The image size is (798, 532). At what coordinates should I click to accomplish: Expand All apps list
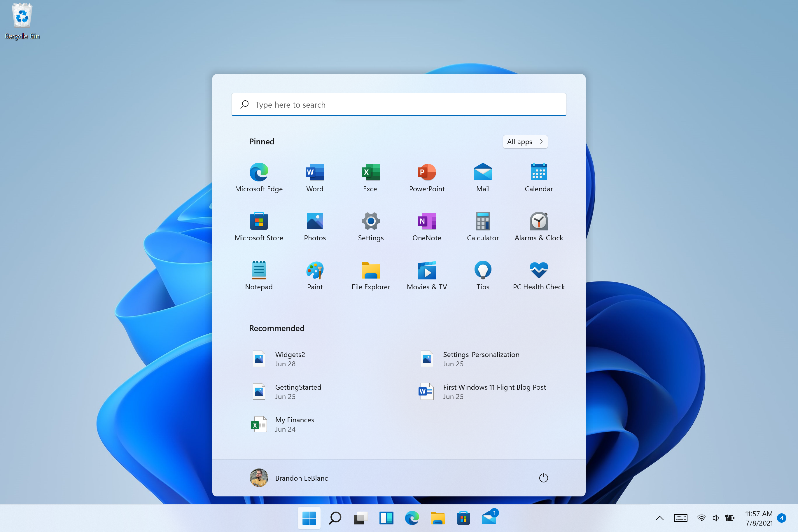click(525, 141)
